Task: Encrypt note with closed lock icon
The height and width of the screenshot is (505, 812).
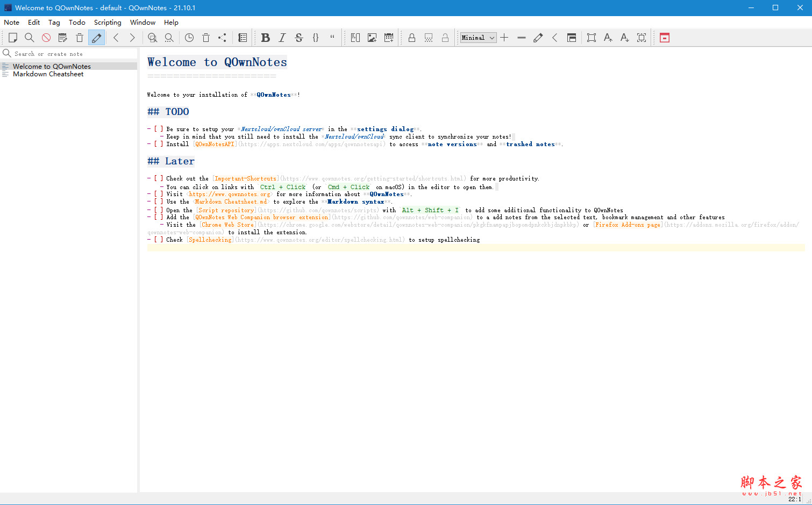Action: pos(412,38)
